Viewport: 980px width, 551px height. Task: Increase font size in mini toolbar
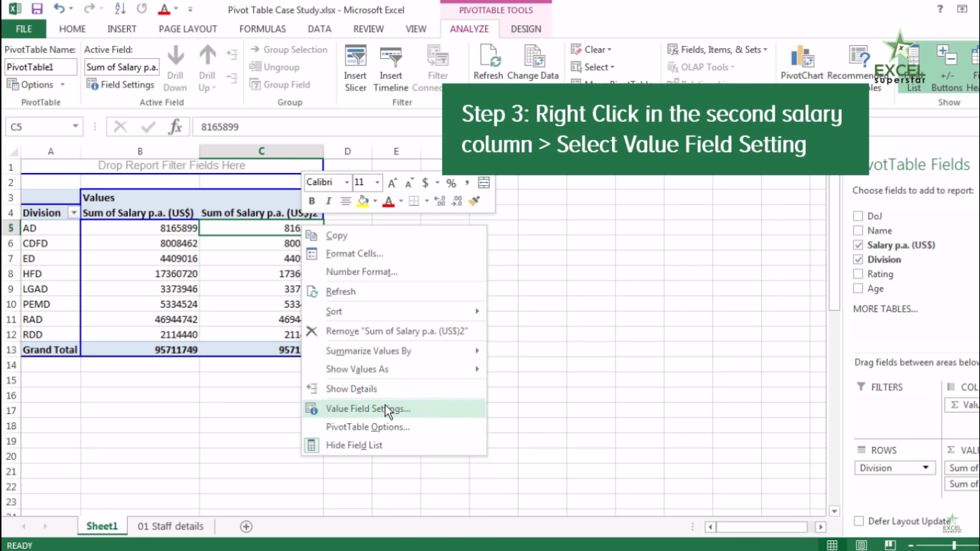point(392,183)
